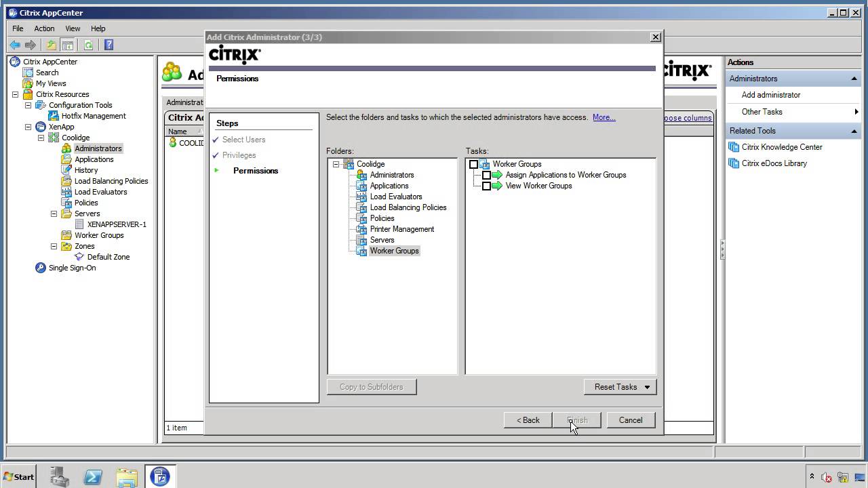Image resolution: width=868 pixels, height=488 pixels.
Task: Click the Show/Hide console tree toolbar icon
Action: (68, 45)
